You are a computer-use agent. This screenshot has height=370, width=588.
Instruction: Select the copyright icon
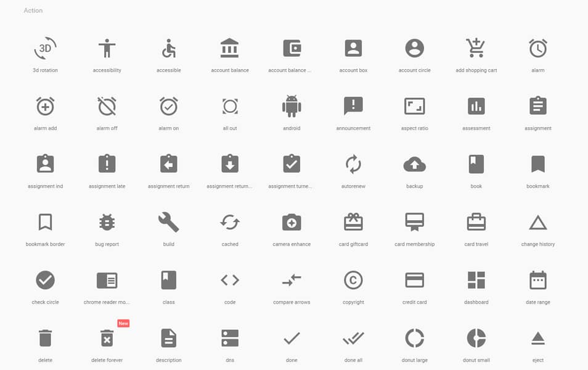click(x=353, y=279)
